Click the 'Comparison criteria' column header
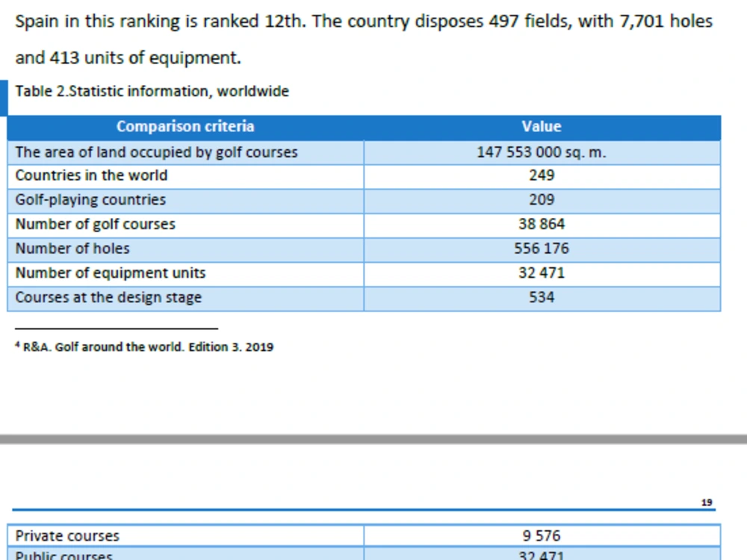Image resolution: width=747 pixels, height=560 pixels. 185,127
